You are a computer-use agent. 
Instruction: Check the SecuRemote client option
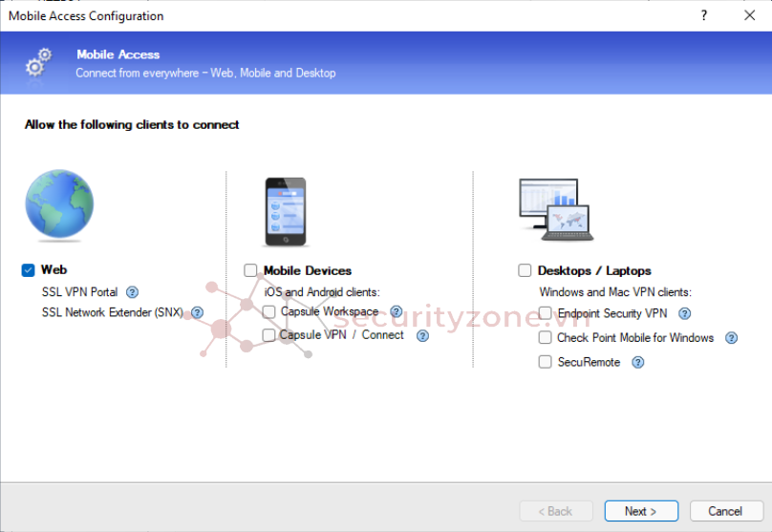(x=545, y=362)
